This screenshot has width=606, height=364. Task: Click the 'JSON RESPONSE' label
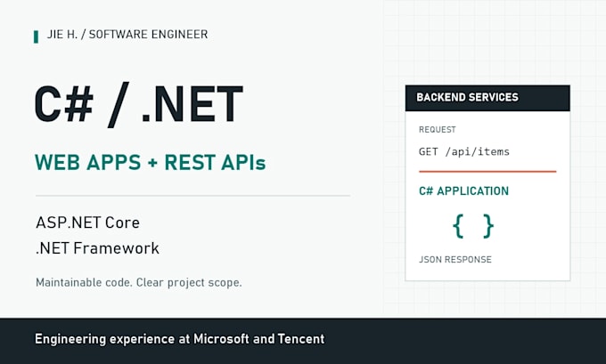[455, 259]
